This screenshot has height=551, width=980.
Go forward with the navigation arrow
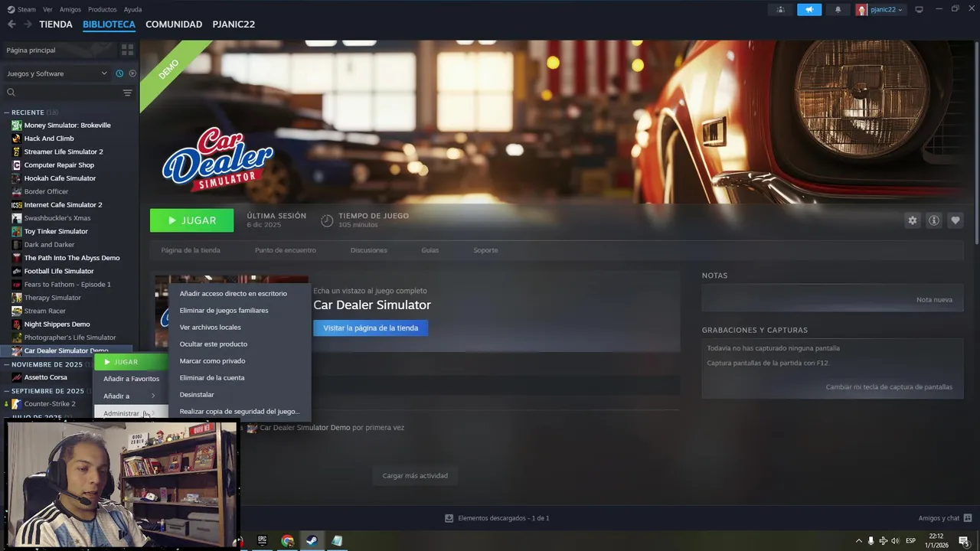[x=28, y=24]
